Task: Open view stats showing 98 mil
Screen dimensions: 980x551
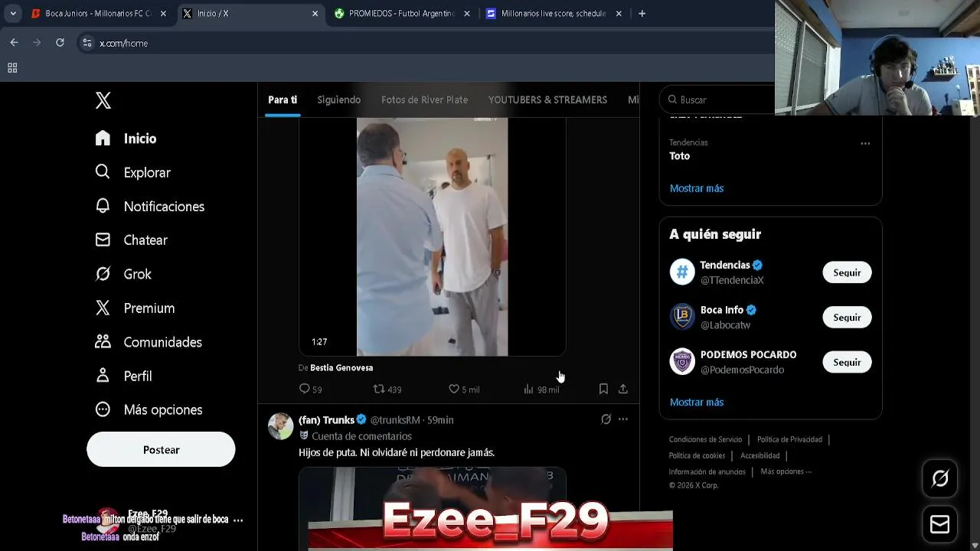Action: (541, 390)
